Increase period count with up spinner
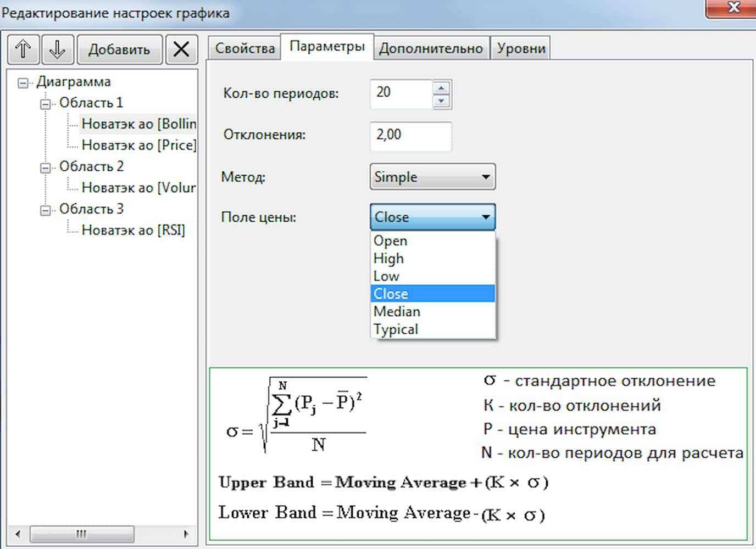Screen dimensions: 756x549 click(441, 88)
